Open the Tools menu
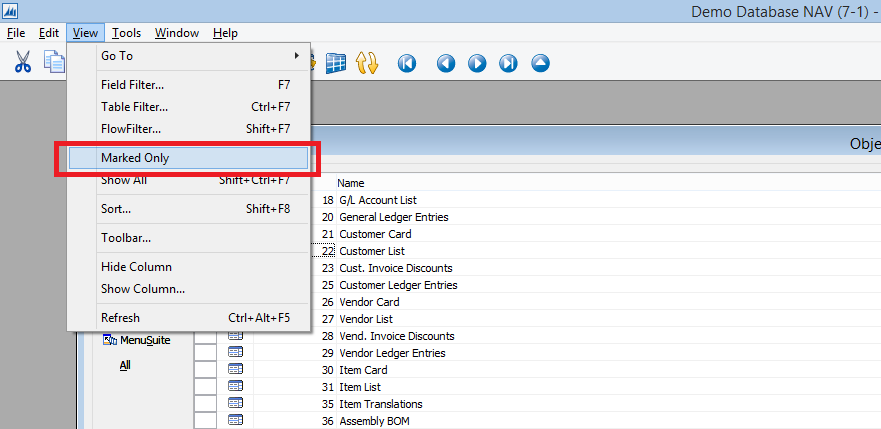 click(x=126, y=33)
